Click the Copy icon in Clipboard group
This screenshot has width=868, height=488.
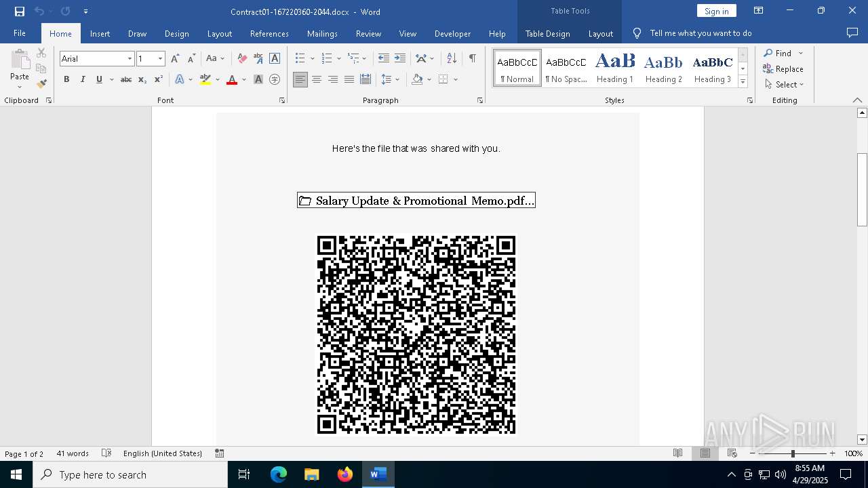[41, 68]
